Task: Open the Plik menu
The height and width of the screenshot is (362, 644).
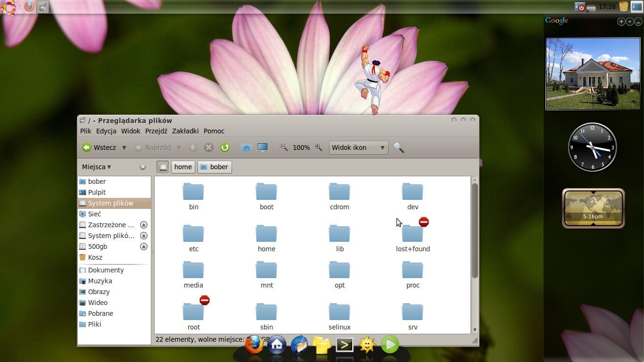Action: tap(85, 131)
